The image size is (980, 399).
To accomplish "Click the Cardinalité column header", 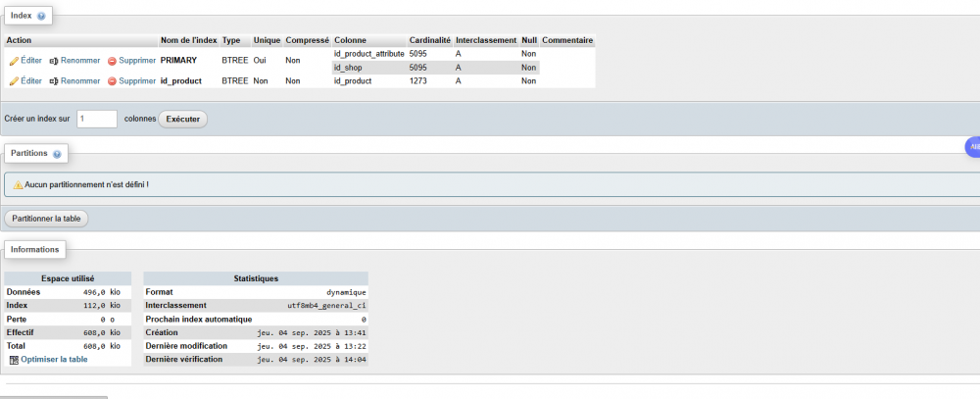I will [430, 40].
